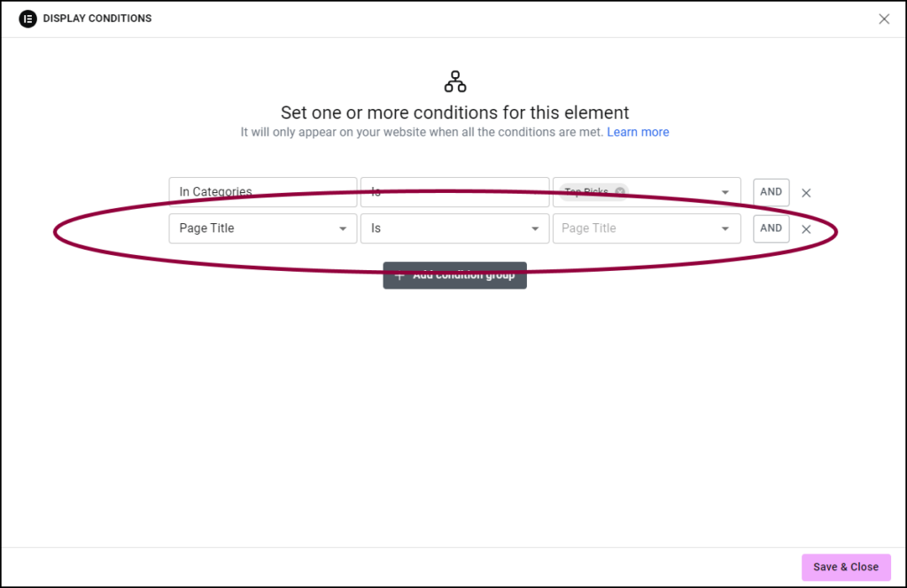Screen dimensions: 907x588
Task: Click the "In Categories" input field
Action: point(262,192)
